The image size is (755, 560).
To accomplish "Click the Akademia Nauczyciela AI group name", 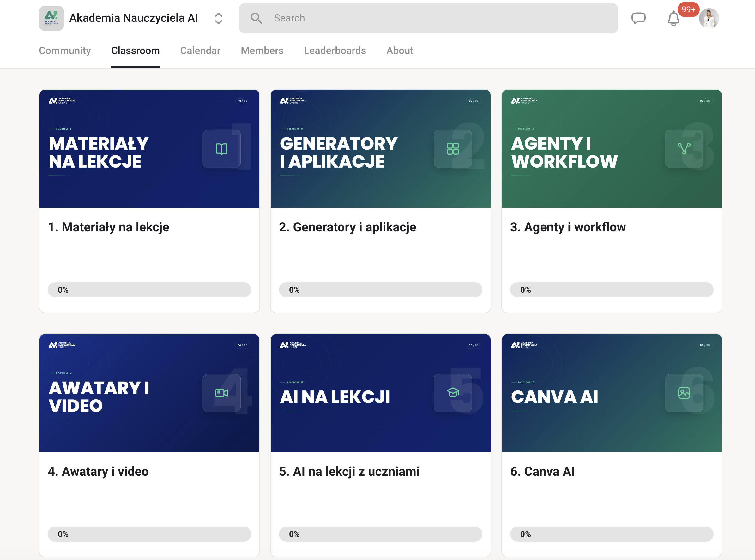I will 134,18.
